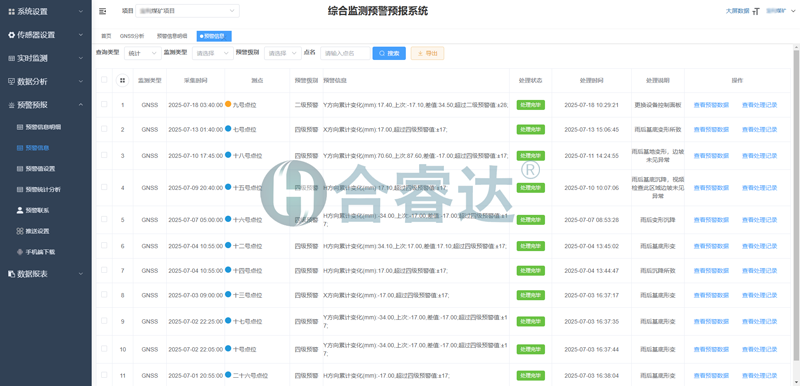This screenshot has height=386, width=800.
Task: Check the checkbox for row 2
Action: coord(104,128)
